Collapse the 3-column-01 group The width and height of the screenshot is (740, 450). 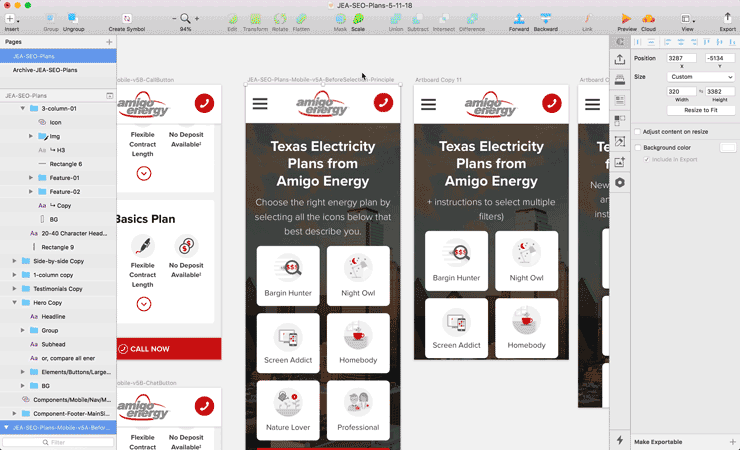pos(22,108)
